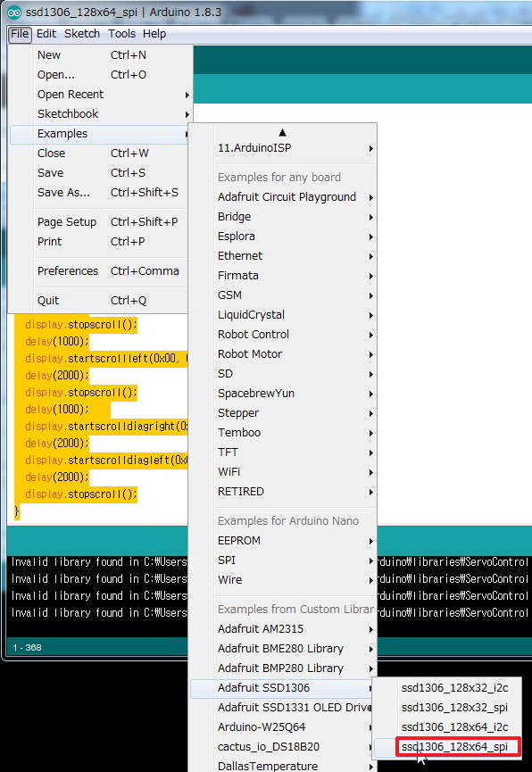Click display.startscrolldiagleft code line
This screenshot has height=772, width=532.
point(105,461)
